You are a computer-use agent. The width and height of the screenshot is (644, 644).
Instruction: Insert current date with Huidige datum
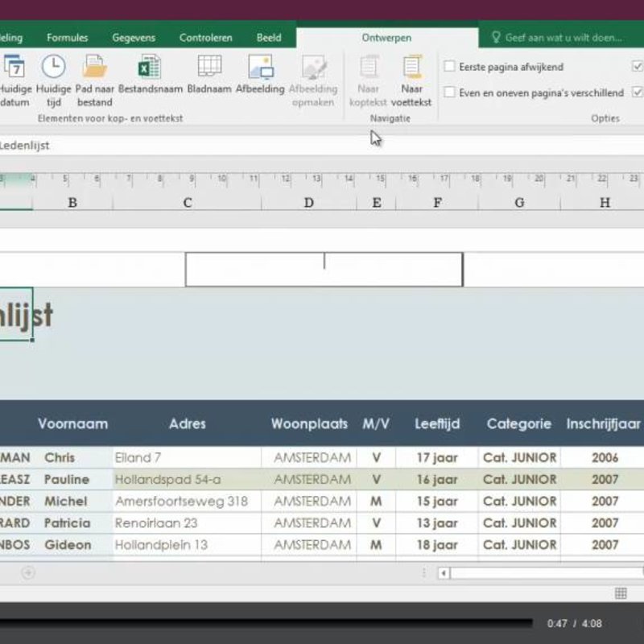coord(14,80)
